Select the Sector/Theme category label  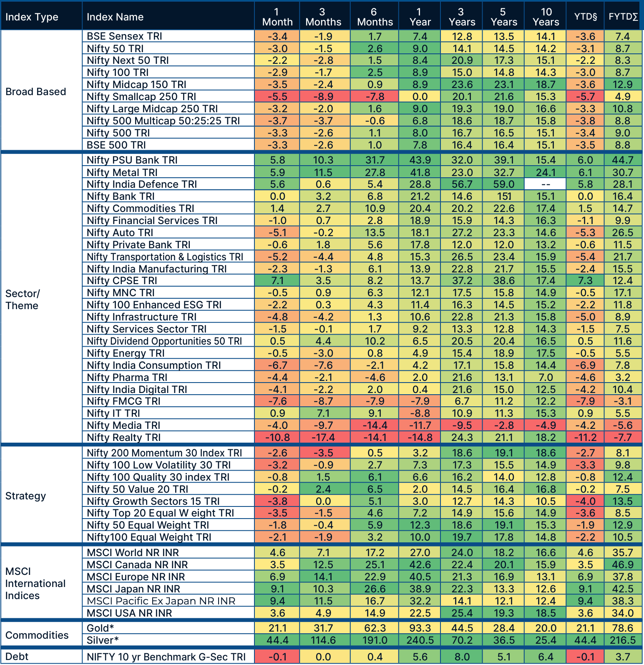tap(23, 300)
